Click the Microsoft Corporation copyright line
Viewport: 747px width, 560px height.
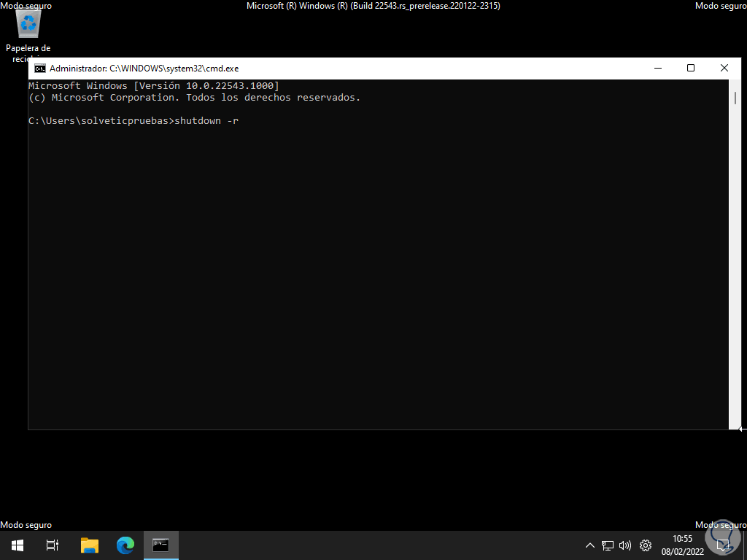194,98
